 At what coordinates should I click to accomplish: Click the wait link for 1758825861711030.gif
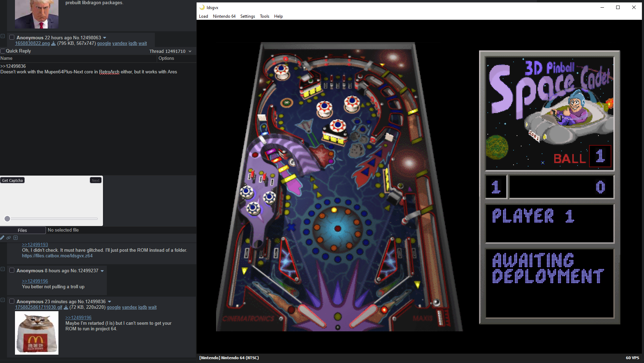152,307
